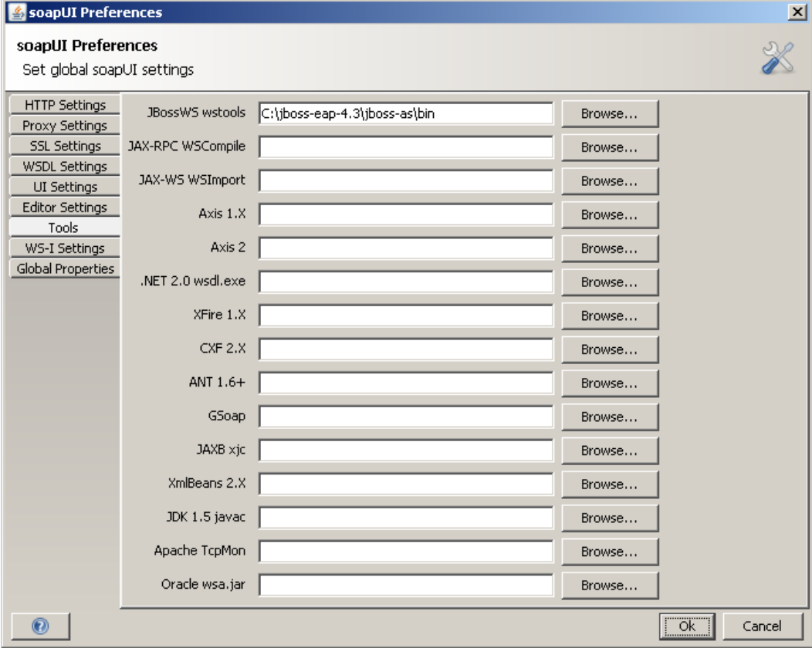
Task: Confirm preferences with Ok button
Action: click(687, 626)
